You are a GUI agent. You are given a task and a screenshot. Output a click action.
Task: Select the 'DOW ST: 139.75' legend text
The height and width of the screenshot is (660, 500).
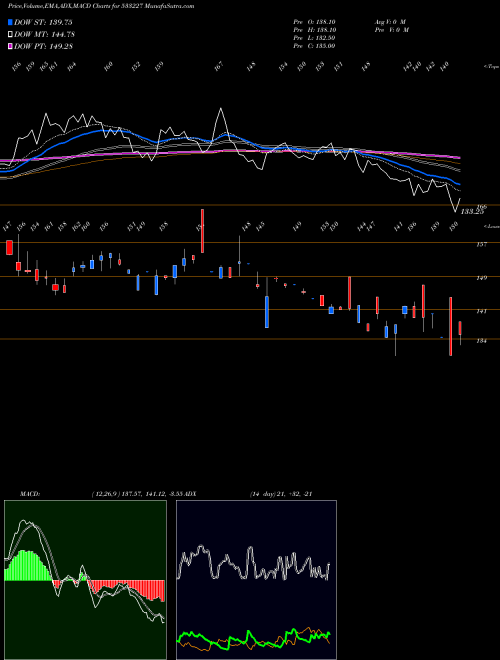pyautogui.click(x=43, y=22)
